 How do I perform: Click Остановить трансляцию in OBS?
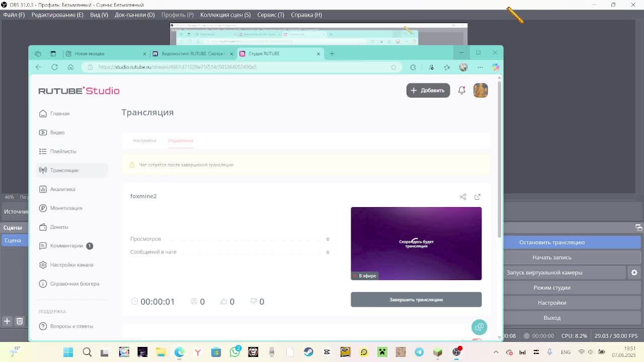tap(572, 242)
